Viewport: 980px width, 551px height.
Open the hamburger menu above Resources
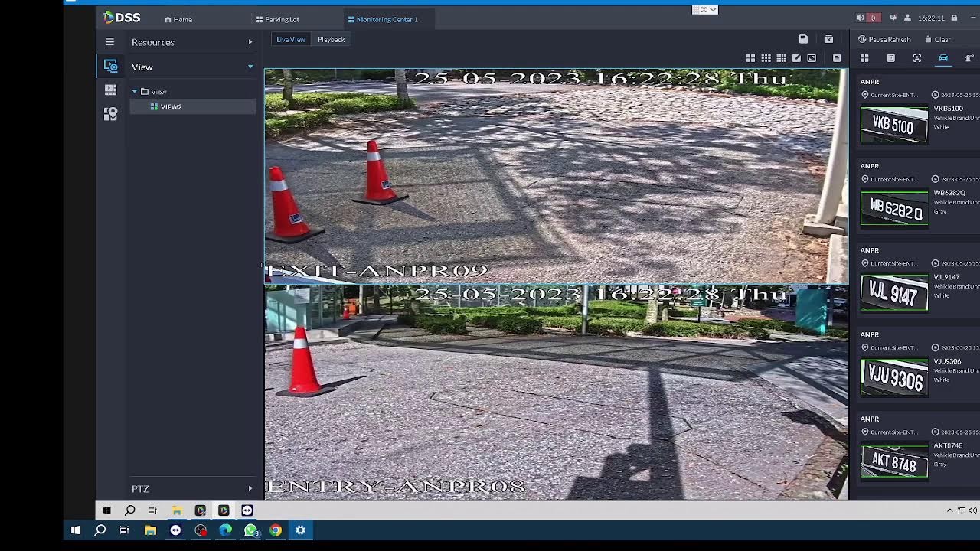point(109,42)
